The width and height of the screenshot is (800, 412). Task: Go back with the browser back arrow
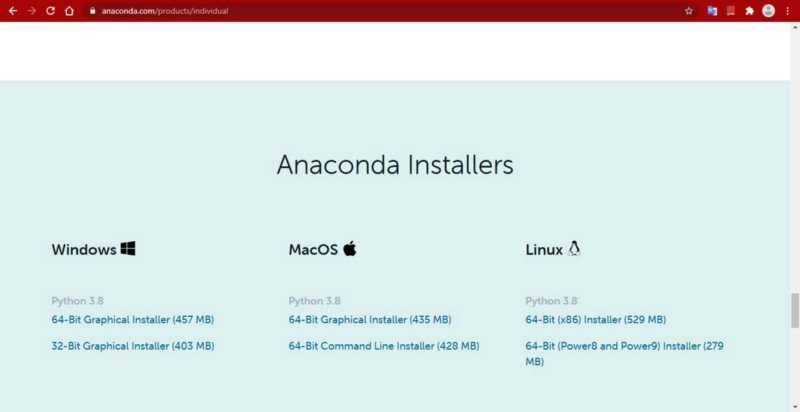(13, 11)
